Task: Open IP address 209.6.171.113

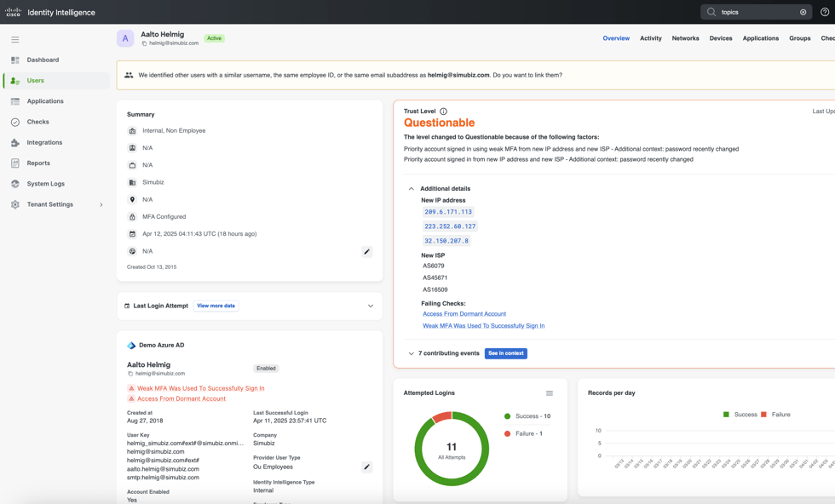Action: tap(448, 212)
